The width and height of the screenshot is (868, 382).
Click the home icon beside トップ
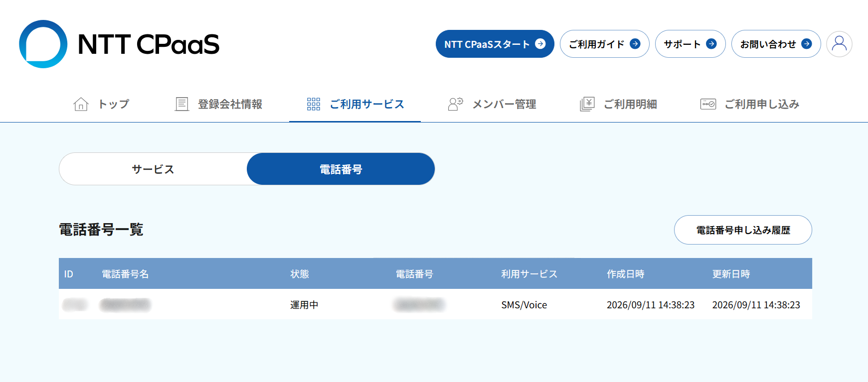point(81,104)
